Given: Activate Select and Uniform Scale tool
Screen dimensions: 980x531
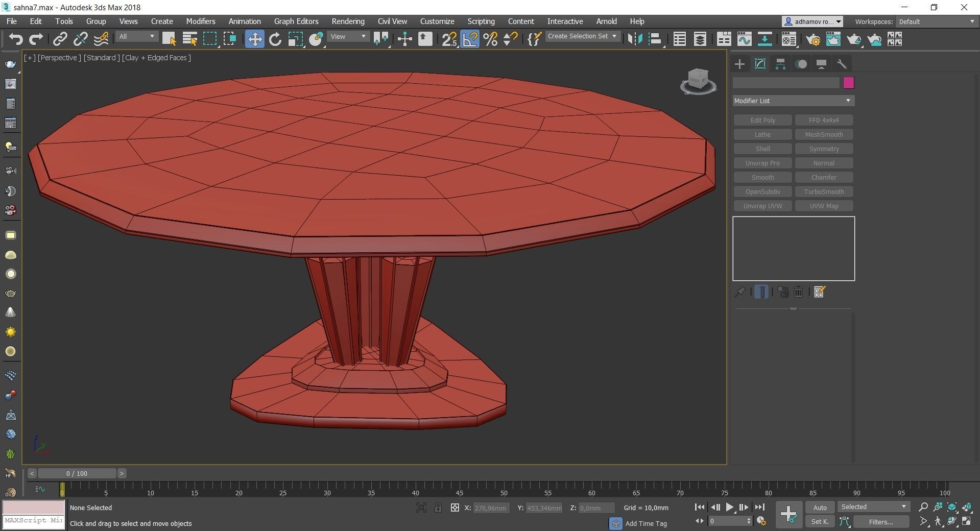Looking at the screenshot, I should coord(295,39).
